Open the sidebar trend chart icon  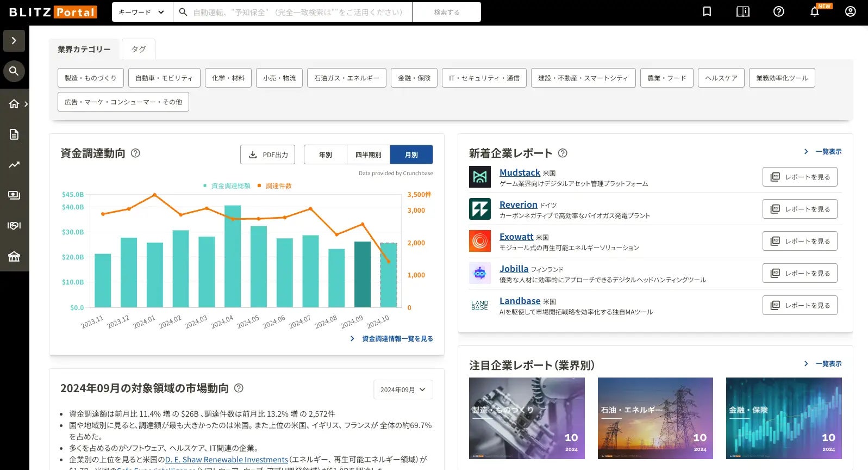[14, 165]
